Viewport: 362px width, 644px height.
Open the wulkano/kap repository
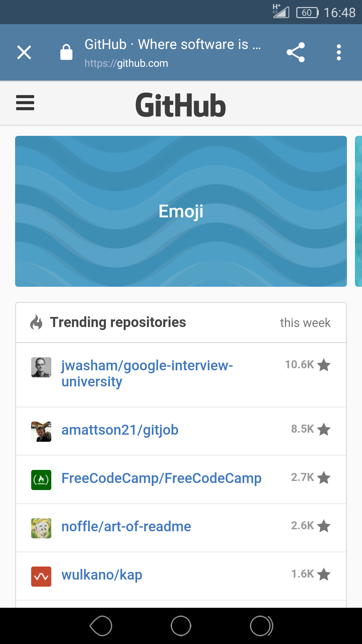tap(102, 575)
